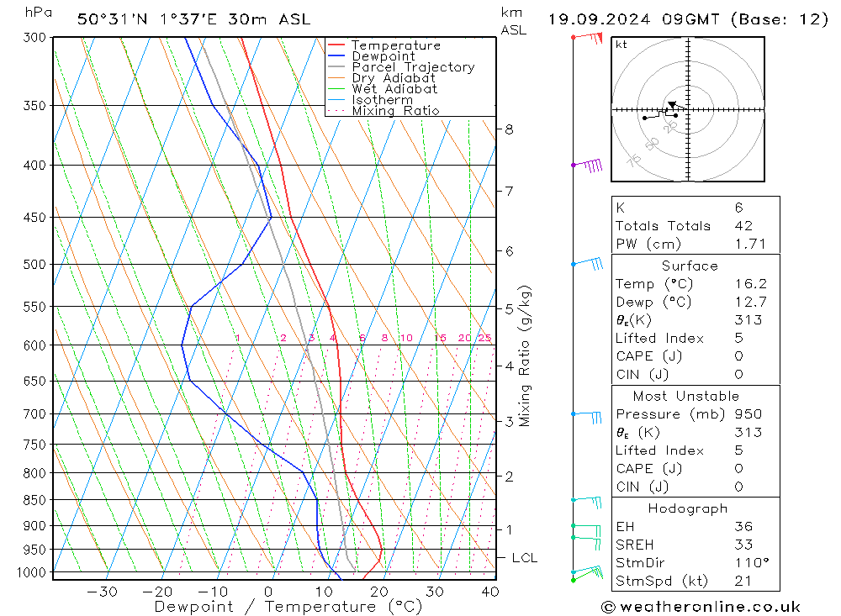Click the surface Dewp value 12.7
841x616 pixels.
pyautogui.click(x=751, y=302)
